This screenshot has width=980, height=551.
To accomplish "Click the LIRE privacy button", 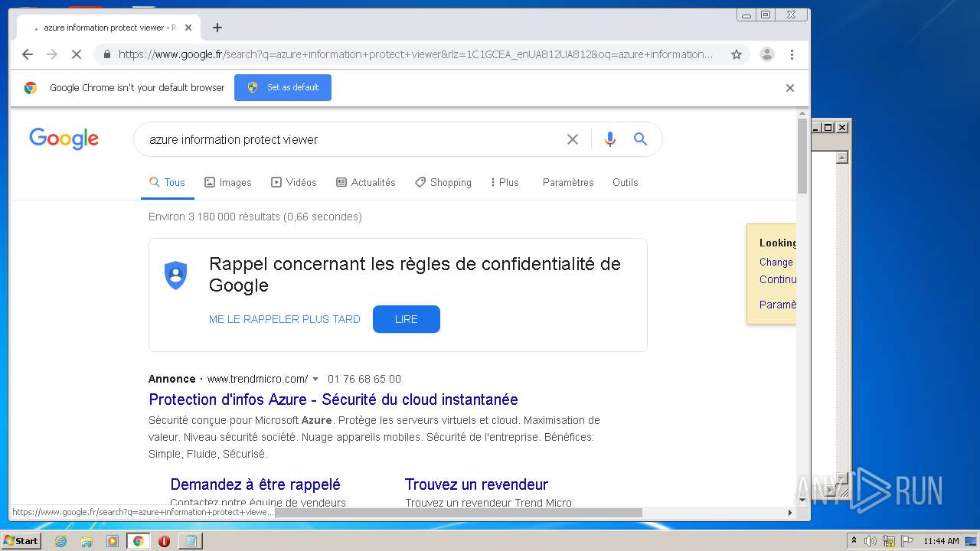I will pyautogui.click(x=407, y=319).
